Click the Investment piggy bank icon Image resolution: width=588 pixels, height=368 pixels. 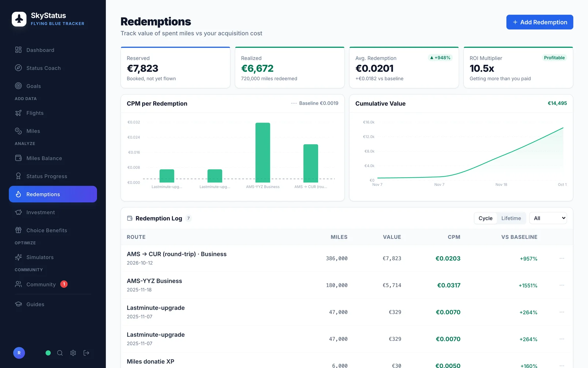click(18, 212)
